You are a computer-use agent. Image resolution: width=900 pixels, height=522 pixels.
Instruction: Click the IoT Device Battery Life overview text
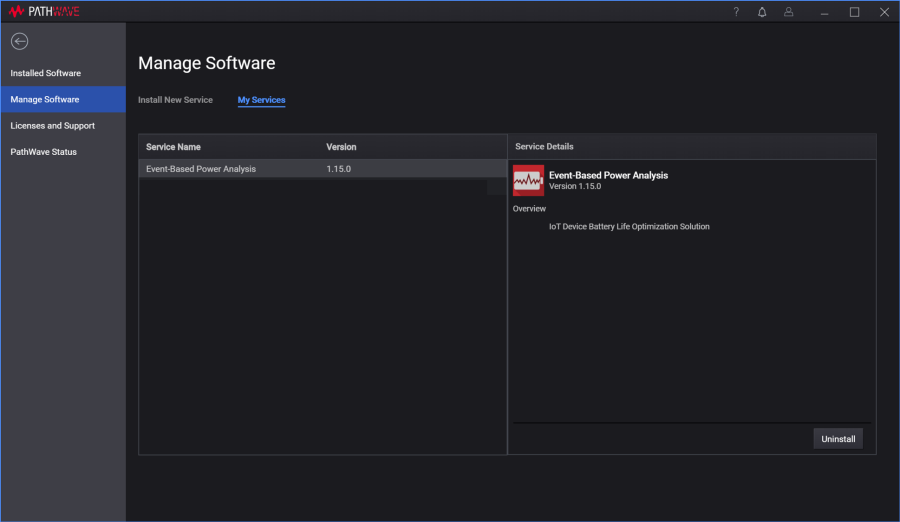click(x=629, y=227)
